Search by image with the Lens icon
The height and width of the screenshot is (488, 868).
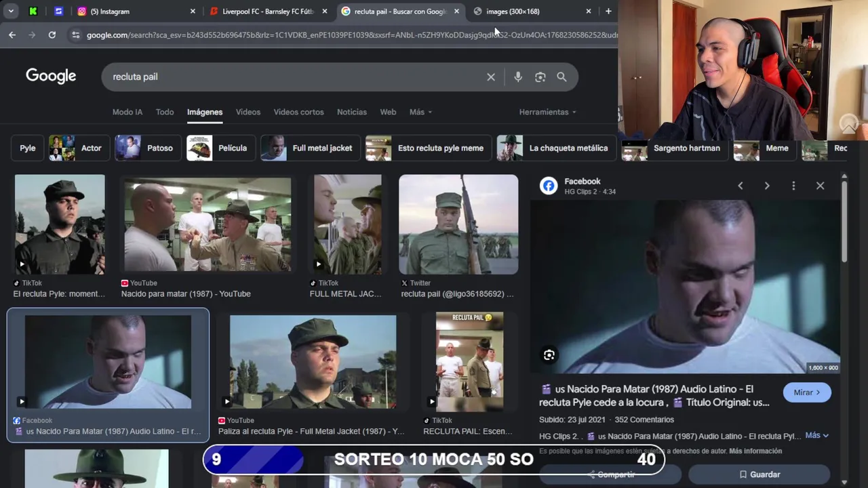tap(540, 77)
